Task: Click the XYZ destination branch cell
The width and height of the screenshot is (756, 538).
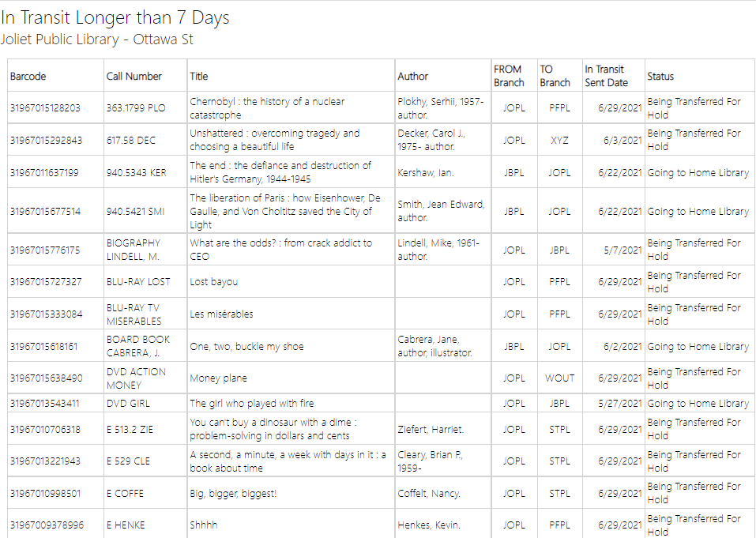Action: pos(559,141)
